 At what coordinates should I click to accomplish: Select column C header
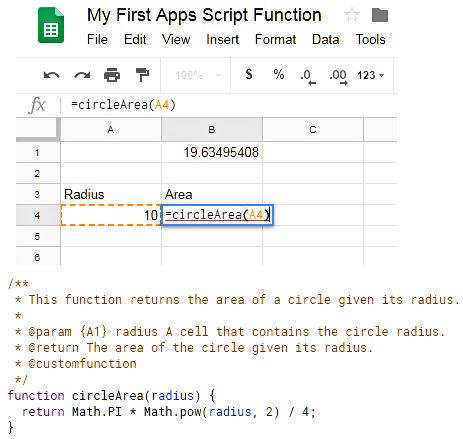pyautogui.click(x=313, y=130)
